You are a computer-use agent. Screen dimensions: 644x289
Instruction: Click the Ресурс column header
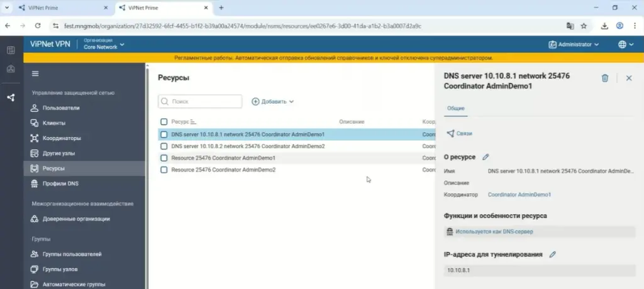point(180,122)
